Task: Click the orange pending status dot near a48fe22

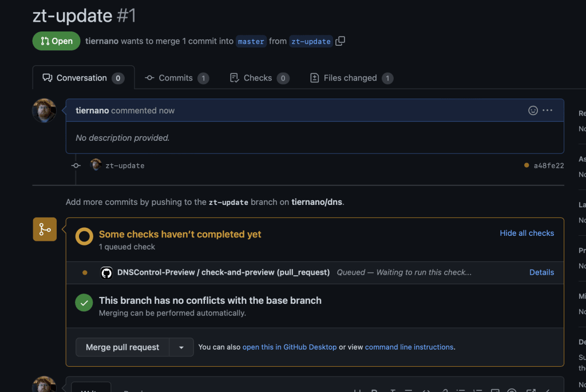Action: 526,165
